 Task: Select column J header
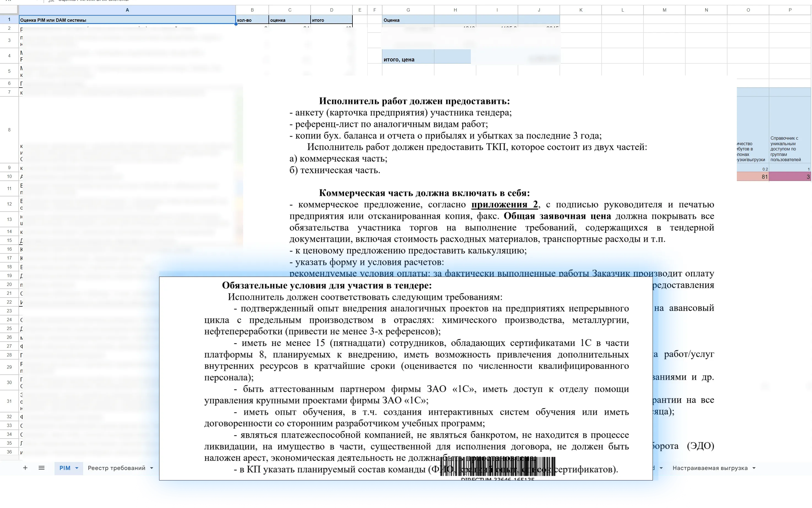(539, 10)
